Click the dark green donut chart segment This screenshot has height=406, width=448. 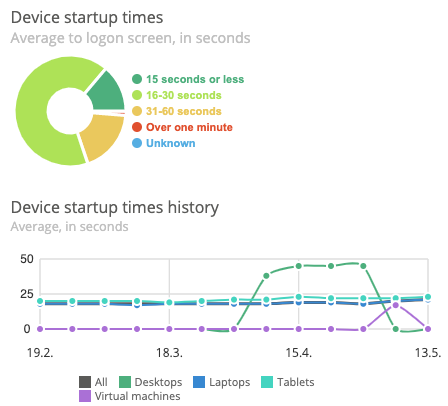pyautogui.click(x=108, y=93)
